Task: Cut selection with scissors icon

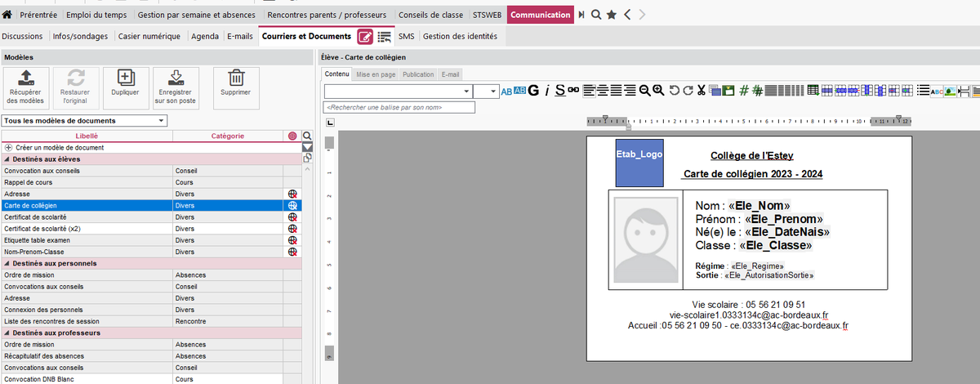Action: click(x=701, y=91)
